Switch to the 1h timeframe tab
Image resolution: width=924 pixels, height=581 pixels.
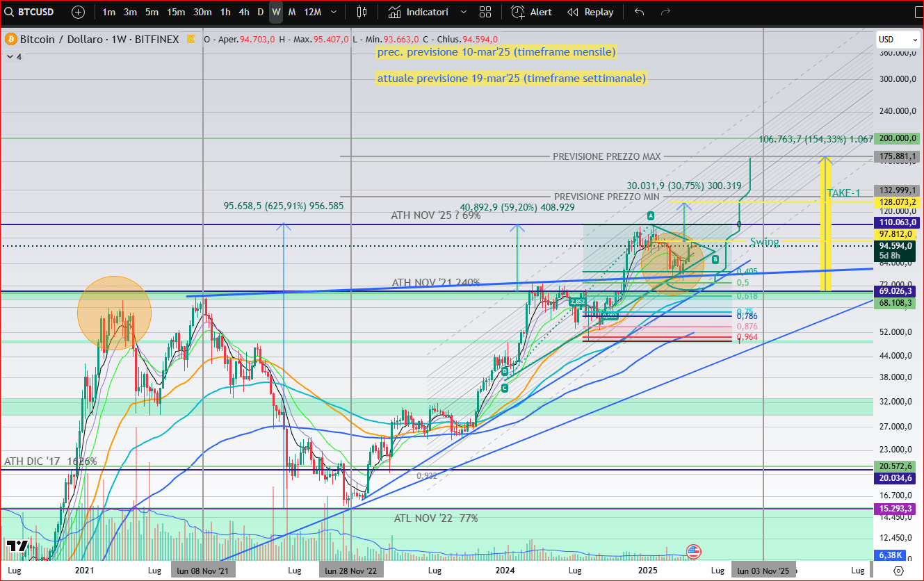click(225, 12)
